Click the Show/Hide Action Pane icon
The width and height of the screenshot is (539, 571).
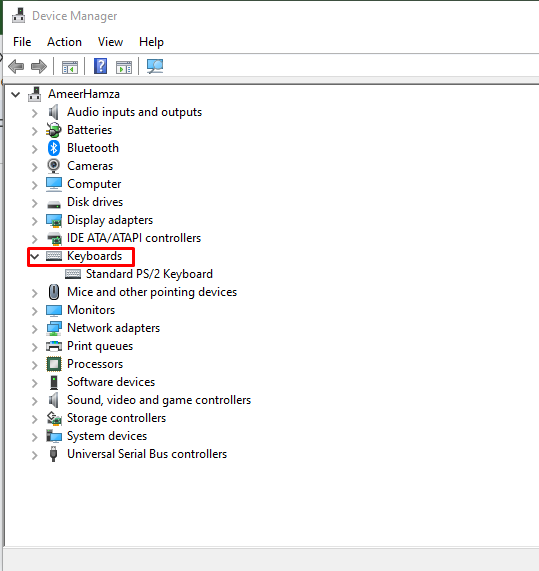[x=124, y=67]
